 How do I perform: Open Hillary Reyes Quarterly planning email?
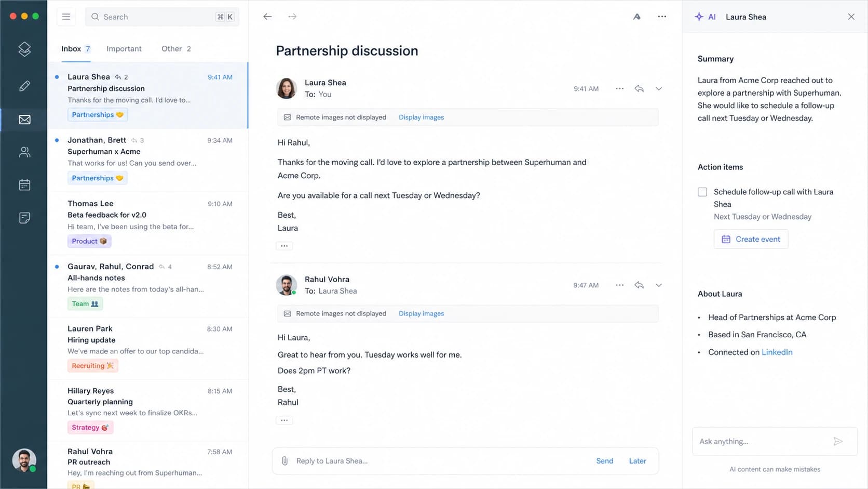click(x=147, y=411)
